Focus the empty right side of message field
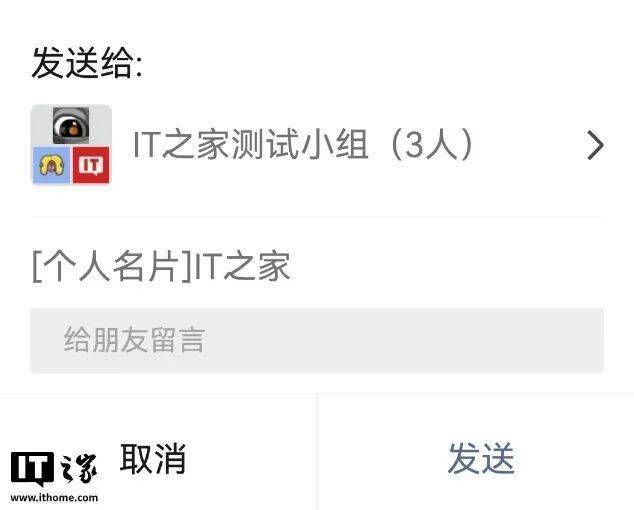The height and width of the screenshot is (510, 634). pos(404,340)
